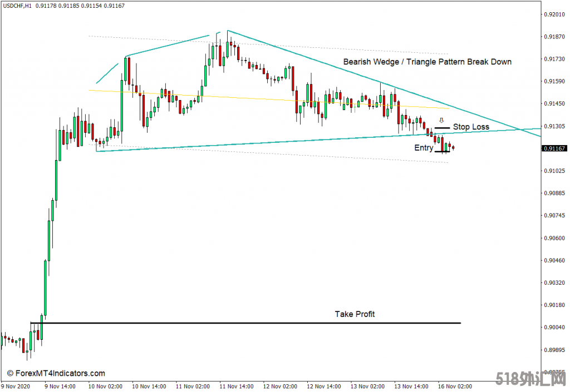Click the '11 Nov 14:00' time axis label

[x=236, y=386]
